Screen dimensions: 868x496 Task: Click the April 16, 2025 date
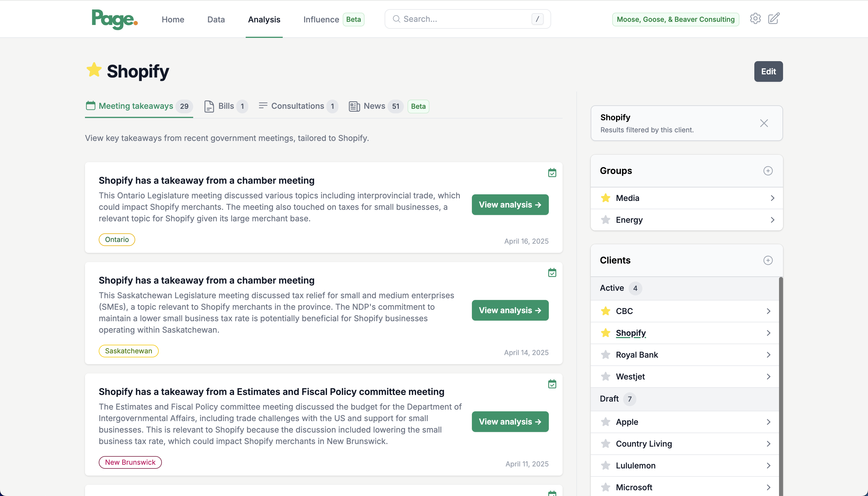(526, 241)
